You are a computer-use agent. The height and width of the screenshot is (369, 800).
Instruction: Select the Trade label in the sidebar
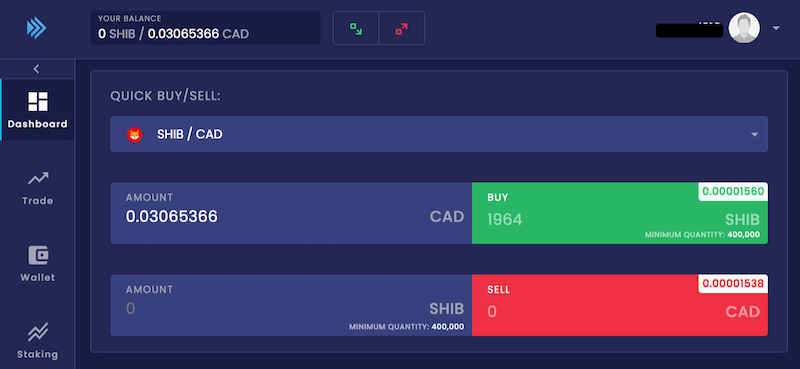point(38,201)
